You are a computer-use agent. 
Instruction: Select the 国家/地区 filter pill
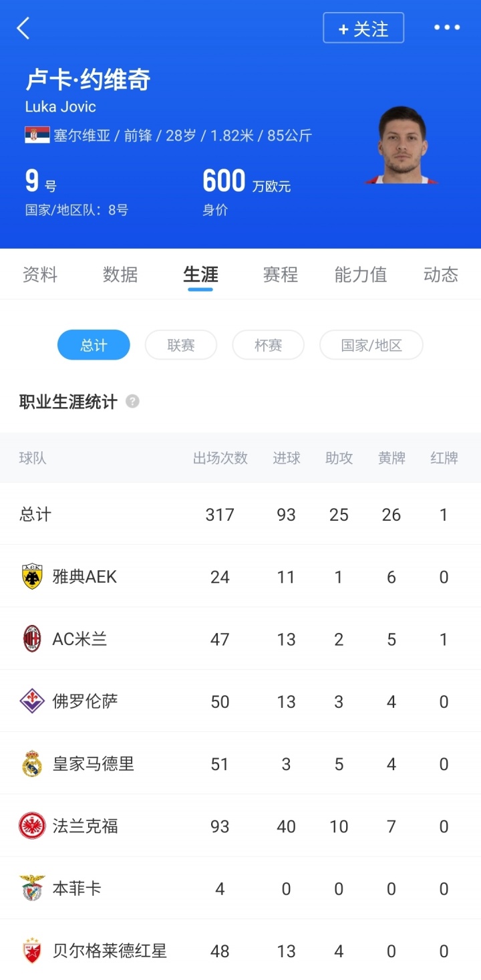coord(371,345)
